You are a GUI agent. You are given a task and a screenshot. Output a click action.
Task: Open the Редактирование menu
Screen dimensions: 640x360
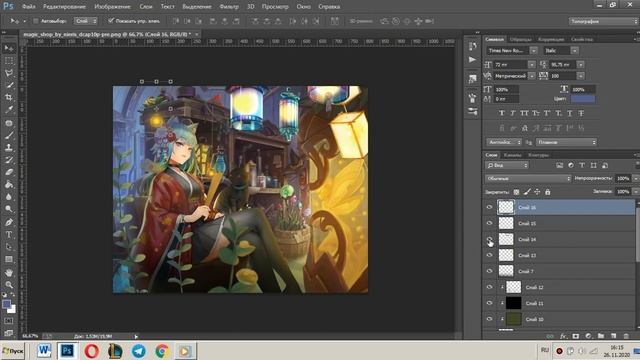pos(64,7)
